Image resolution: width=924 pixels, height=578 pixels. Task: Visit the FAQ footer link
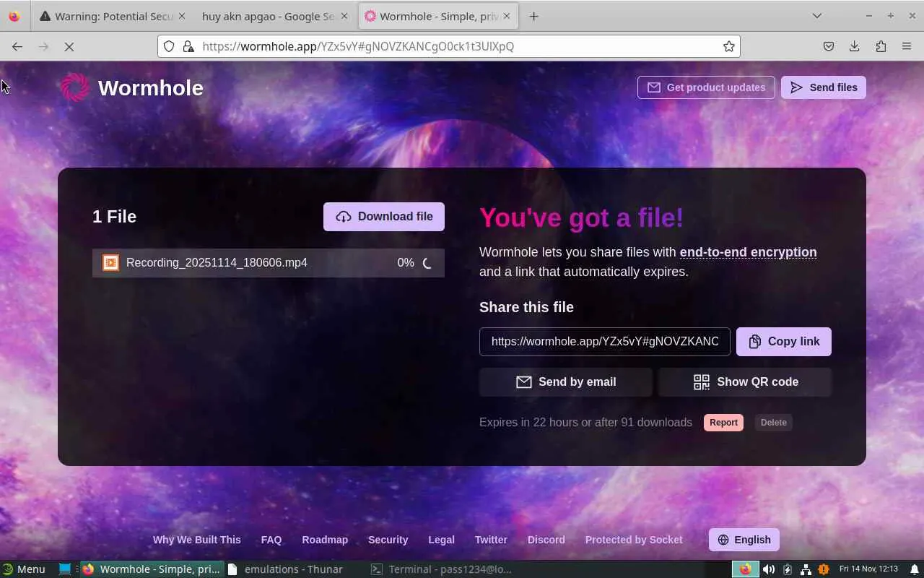point(271,540)
